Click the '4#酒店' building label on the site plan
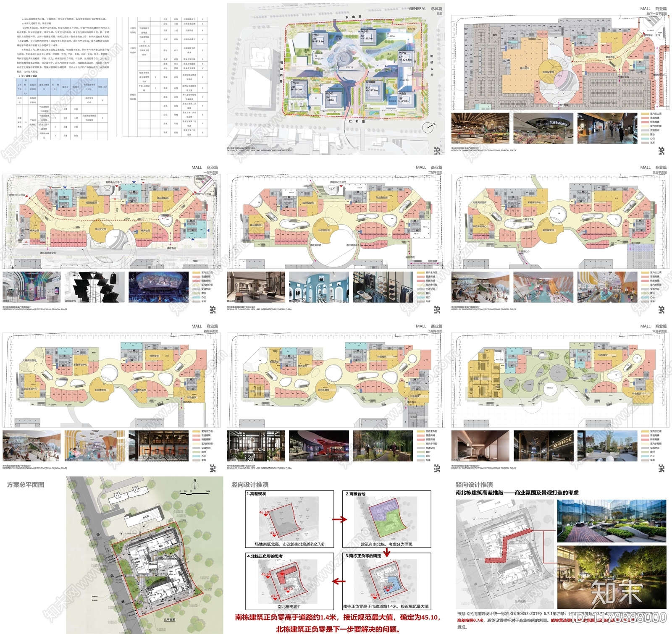Viewport: 672px width, 634px height. click(402, 94)
